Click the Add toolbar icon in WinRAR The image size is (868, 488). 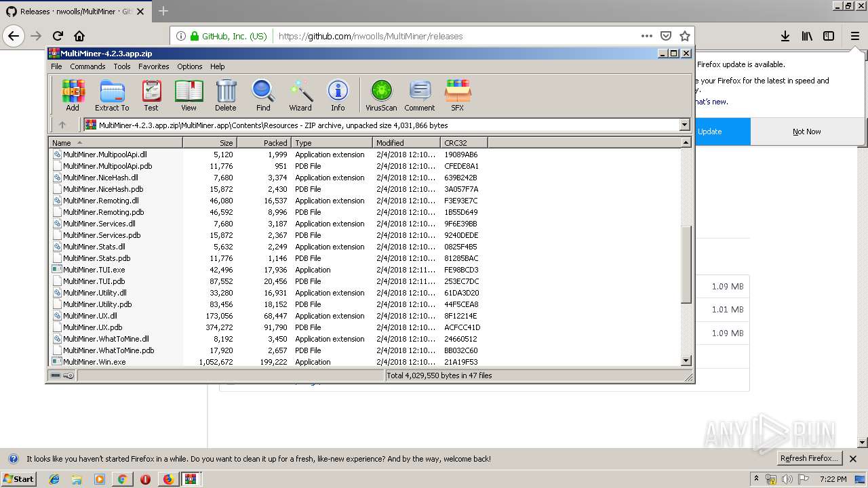73,95
